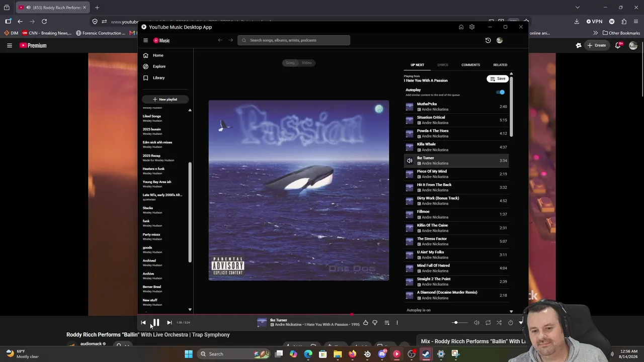
Task: Open YouTube notifications bell
Action: click(618, 45)
